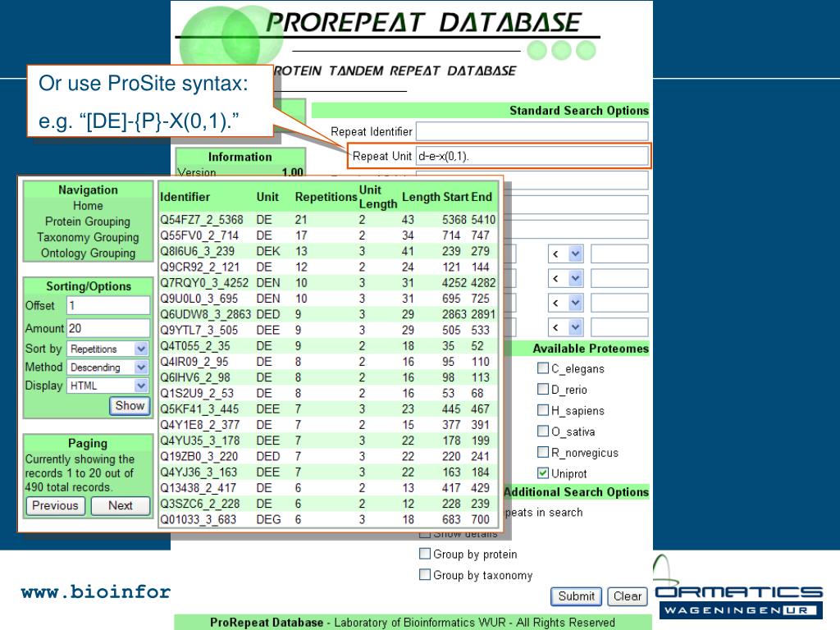Image resolution: width=840 pixels, height=630 pixels.
Task: Check the H_sapiens proteome checkbox
Action: [543, 410]
